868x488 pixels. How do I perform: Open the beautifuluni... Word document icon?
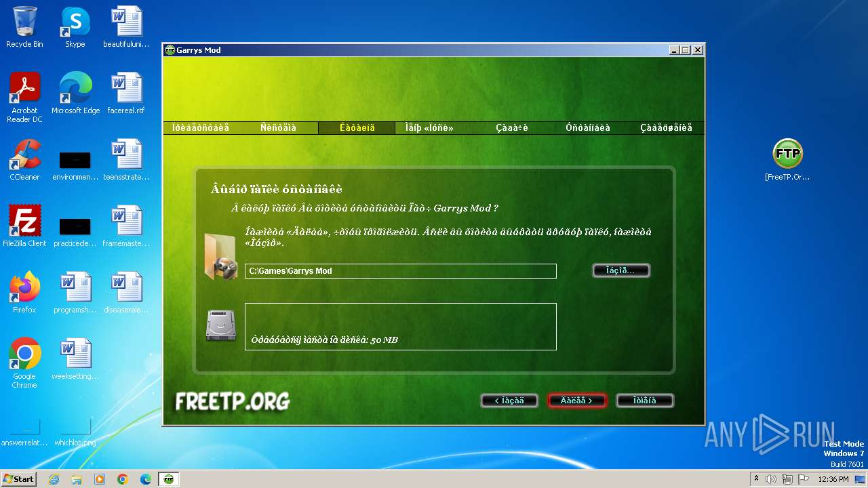(x=126, y=27)
